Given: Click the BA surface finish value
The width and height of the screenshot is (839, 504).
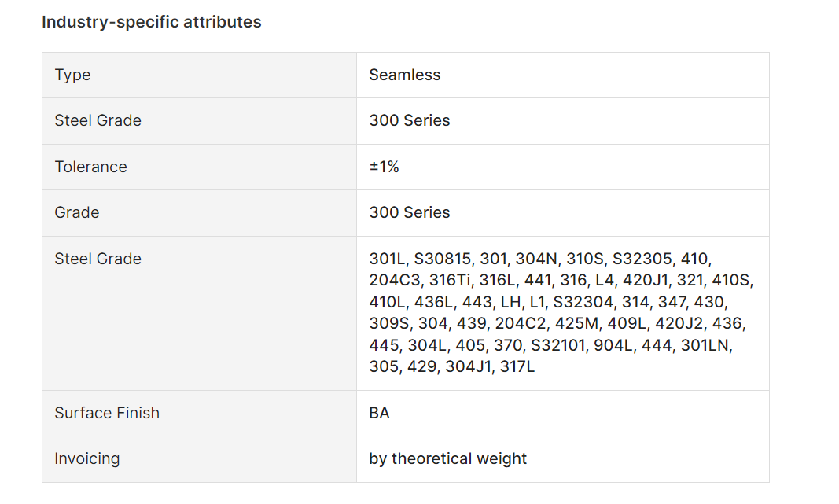Looking at the screenshot, I should click(379, 413).
